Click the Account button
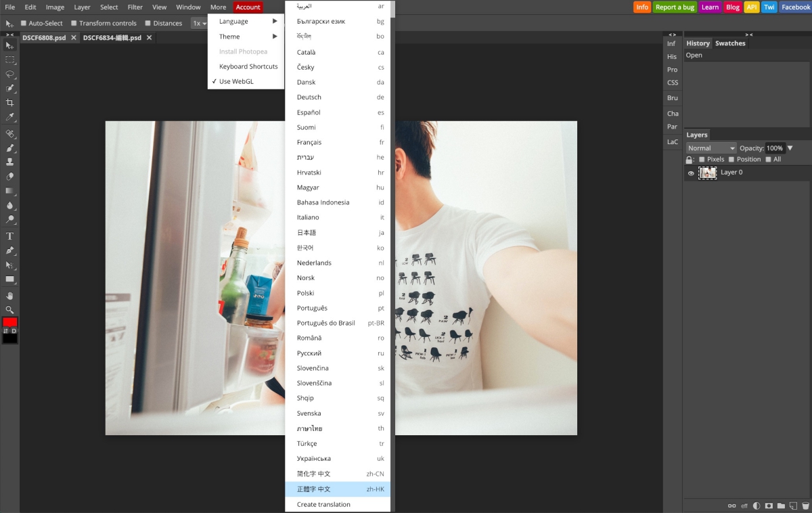This screenshot has width=812, height=513. coord(248,7)
